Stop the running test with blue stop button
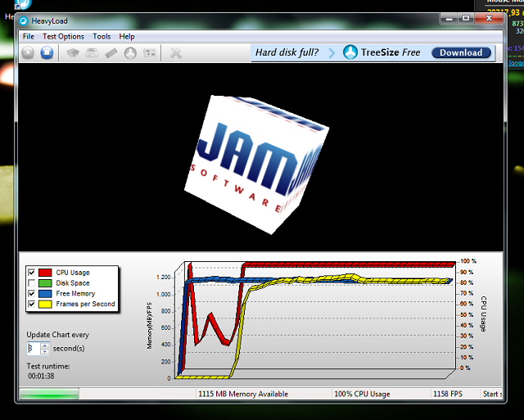524x420 pixels. point(47,52)
